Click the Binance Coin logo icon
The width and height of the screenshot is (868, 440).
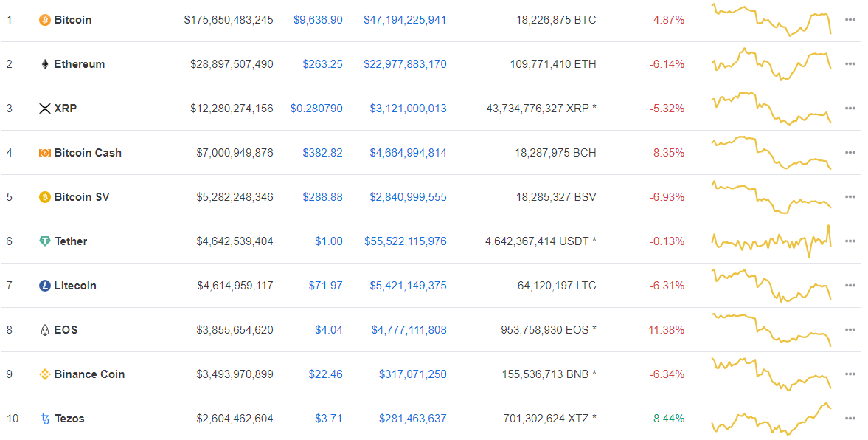44,374
